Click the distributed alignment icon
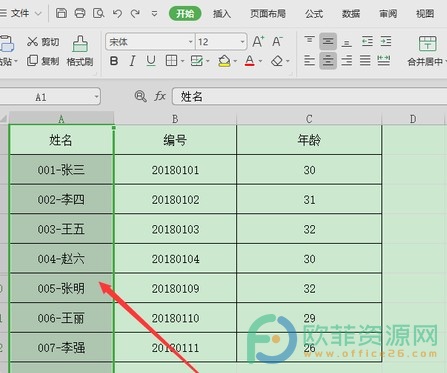Image resolution: width=447 pixels, height=373 pixels. [384, 61]
